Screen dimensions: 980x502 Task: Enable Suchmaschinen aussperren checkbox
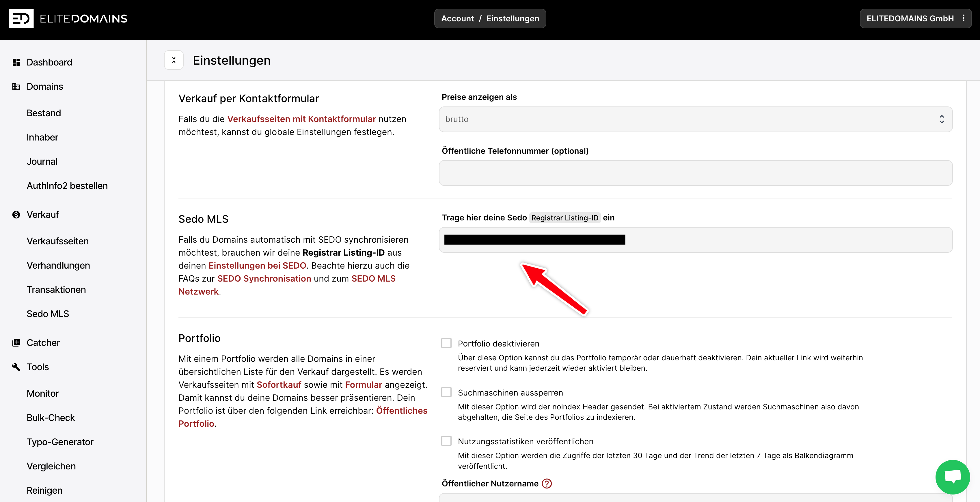pos(446,392)
